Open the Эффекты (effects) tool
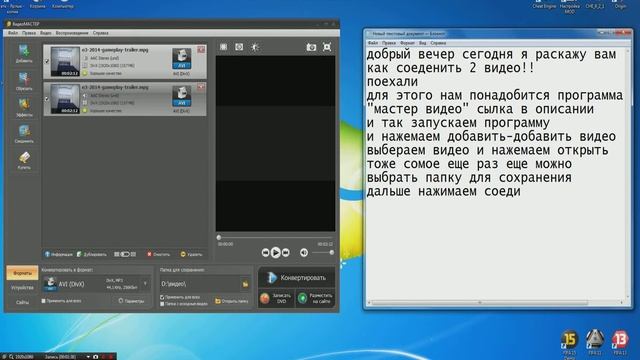This screenshot has width=640, height=360. click(24, 107)
